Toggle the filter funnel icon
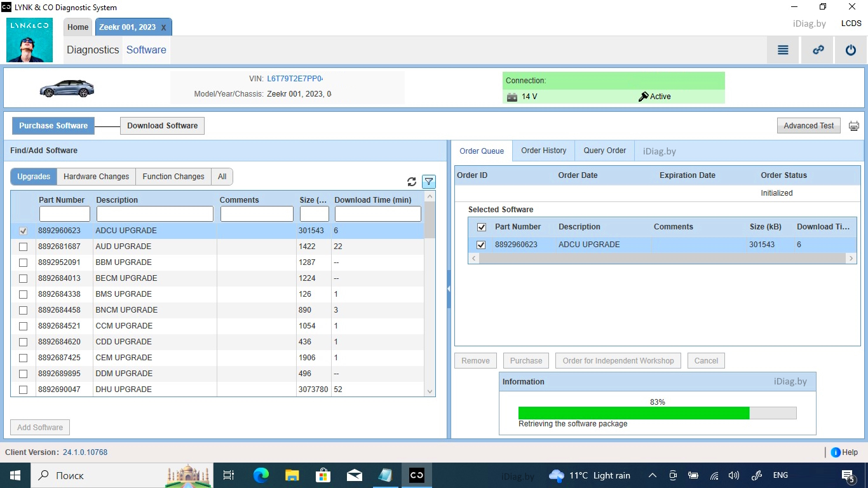This screenshot has width=868, height=488. [x=429, y=182]
